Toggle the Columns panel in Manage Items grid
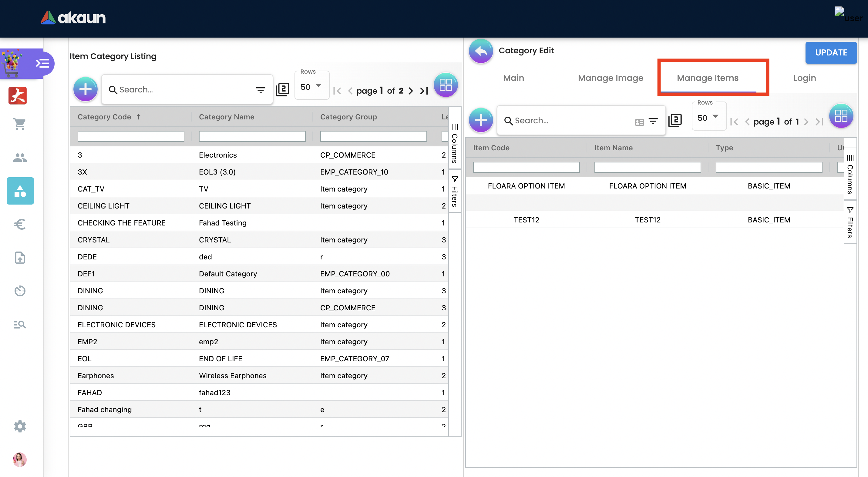The width and height of the screenshot is (868, 477). 850,175
